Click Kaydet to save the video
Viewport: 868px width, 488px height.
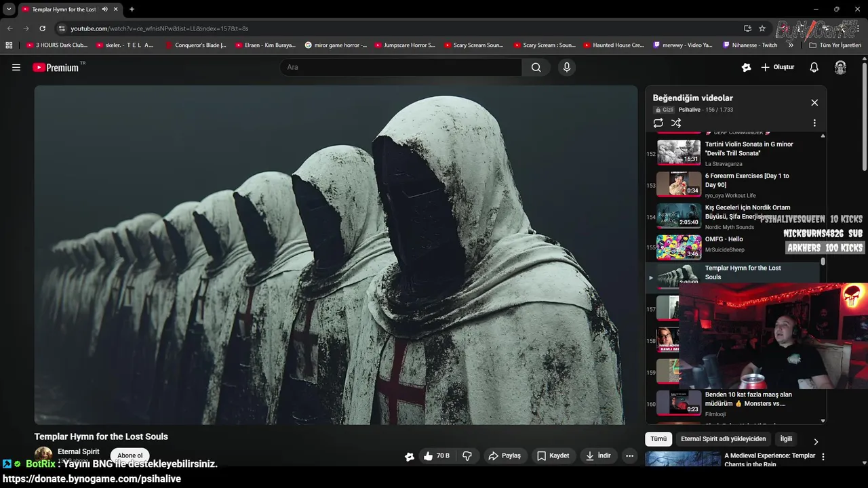coord(553,456)
